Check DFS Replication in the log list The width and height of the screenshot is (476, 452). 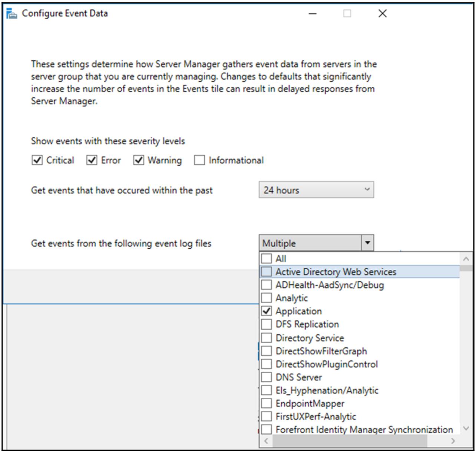click(x=267, y=324)
